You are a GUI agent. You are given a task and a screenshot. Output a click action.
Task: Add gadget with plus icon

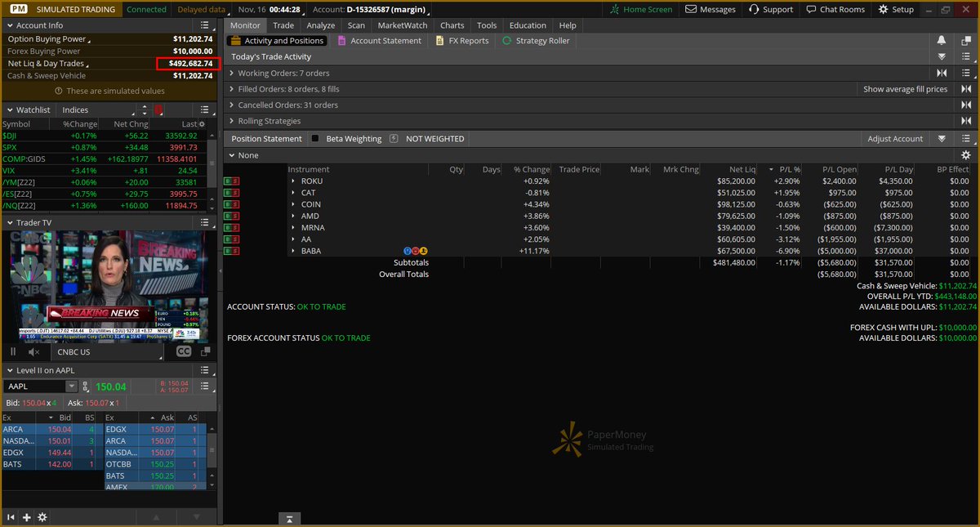26,517
